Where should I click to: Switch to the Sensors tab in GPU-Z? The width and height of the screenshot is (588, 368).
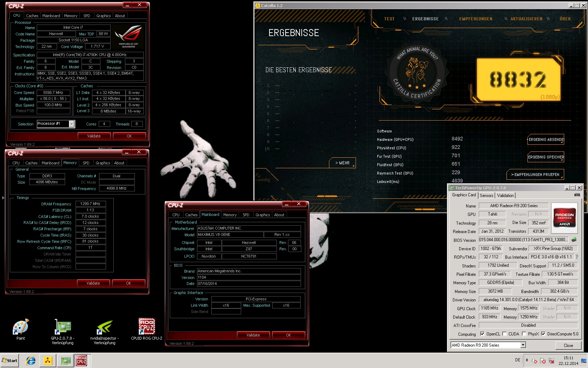click(486, 196)
